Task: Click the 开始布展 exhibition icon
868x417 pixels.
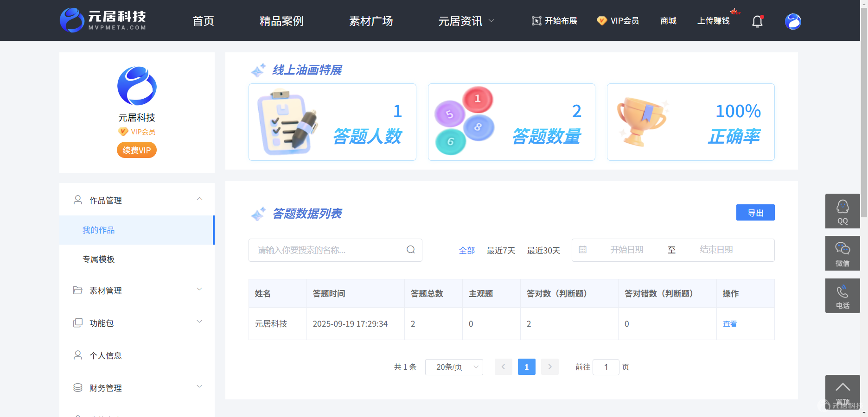Action: [536, 21]
